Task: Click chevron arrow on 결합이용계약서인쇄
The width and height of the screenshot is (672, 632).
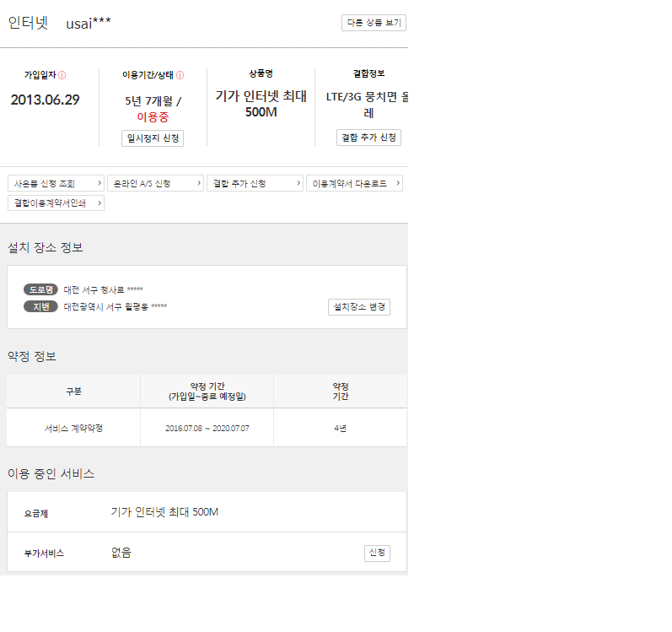Action: click(99, 203)
